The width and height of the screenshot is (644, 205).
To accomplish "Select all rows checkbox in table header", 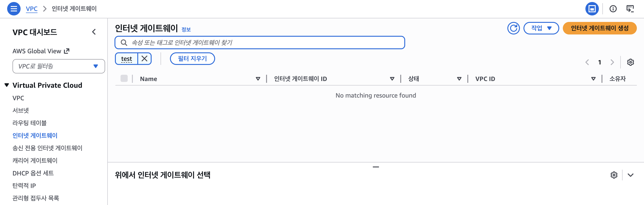I will point(124,78).
